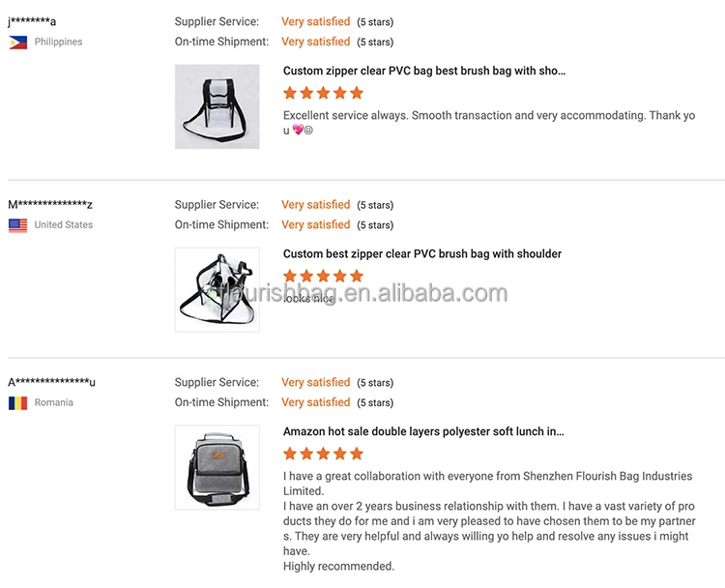Click the third review's star rating
Image resolution: width=725 pixels, height=588 pixels.
click(323, 454)
